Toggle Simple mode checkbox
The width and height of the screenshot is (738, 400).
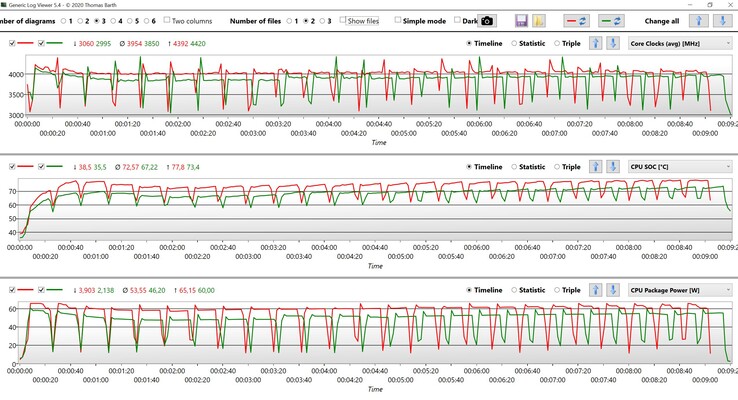399,20
